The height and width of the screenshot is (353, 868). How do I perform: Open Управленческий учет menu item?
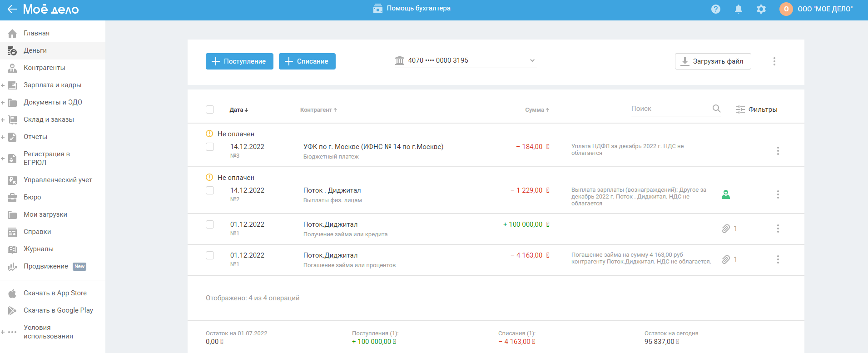[x=58, y=180]
